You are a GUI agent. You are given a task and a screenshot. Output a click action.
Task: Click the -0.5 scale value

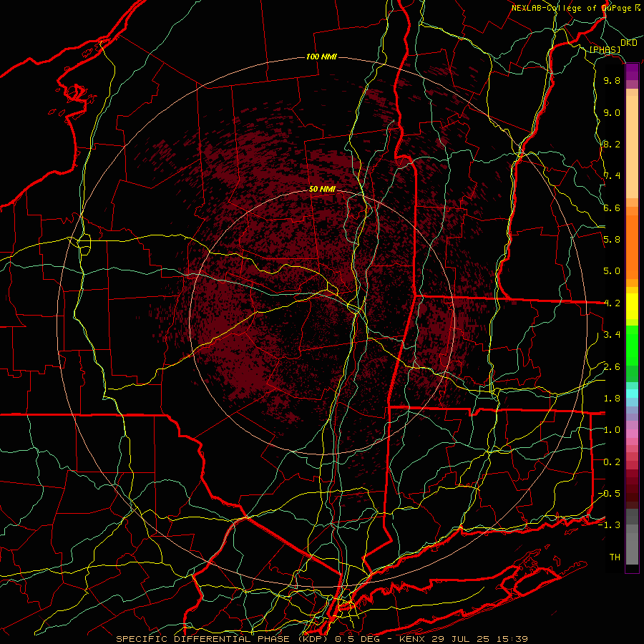click(x=609, y=494)
